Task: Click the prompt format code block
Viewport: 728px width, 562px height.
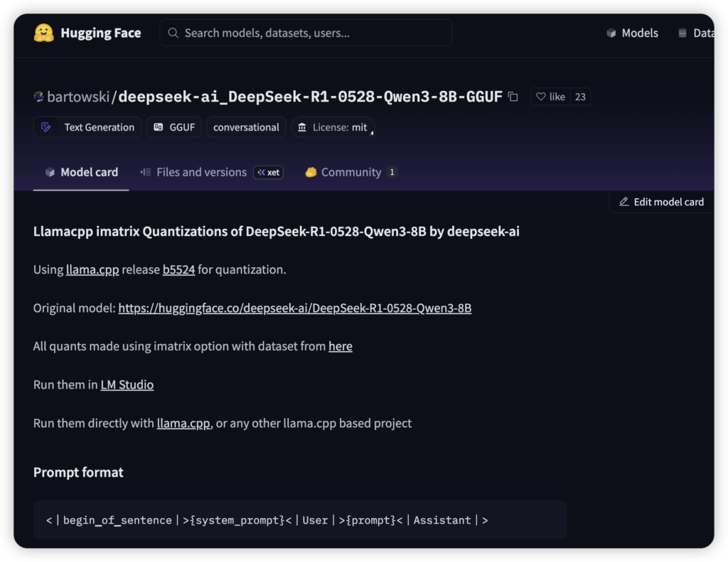Action: click(x=300, y=520)
